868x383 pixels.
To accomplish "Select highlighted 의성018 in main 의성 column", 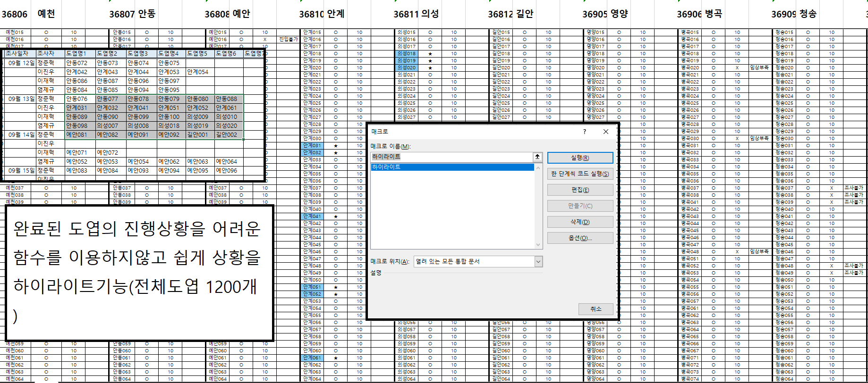I will [407, 54].
